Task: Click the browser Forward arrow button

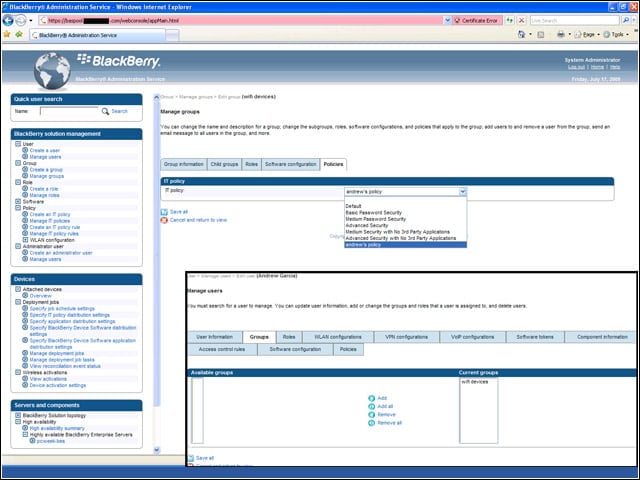Action: click(20, 20)
